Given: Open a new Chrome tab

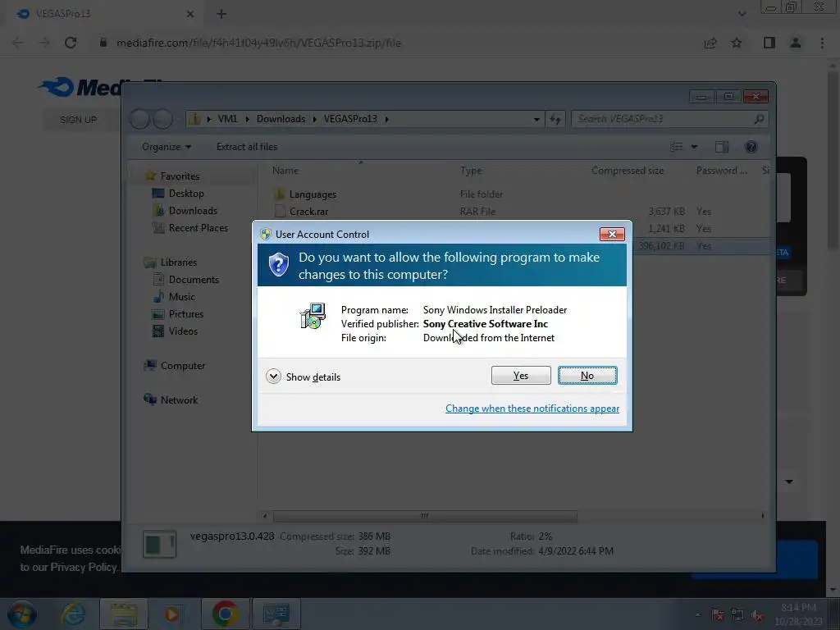Looking at the screenshot, I should click(x=221, y=14).
